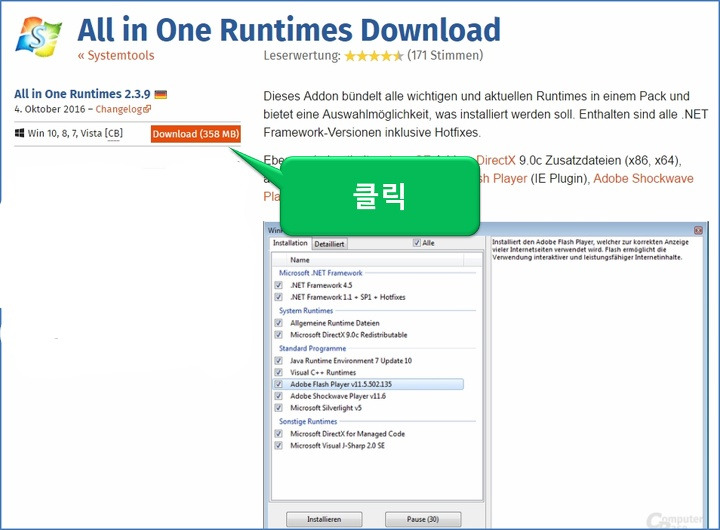This screenshot has width=720, height=530.
Task: Click the German flag icon beside version 2.3.9
Action: pos(161,95)
